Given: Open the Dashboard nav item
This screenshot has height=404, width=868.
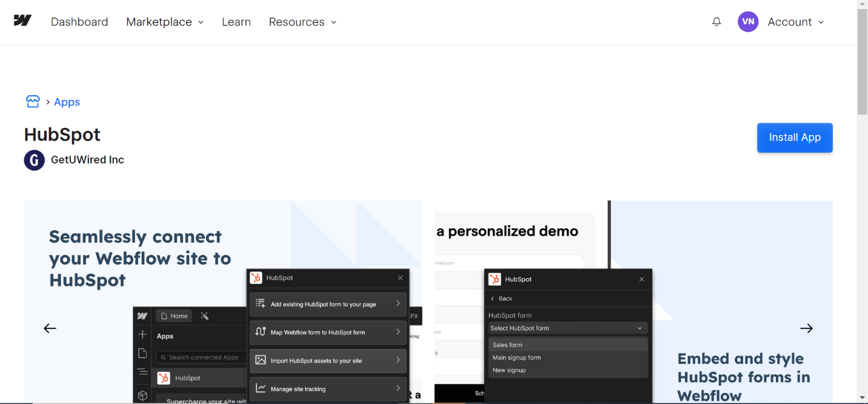Looking at the screenshot, I should 79,22.
